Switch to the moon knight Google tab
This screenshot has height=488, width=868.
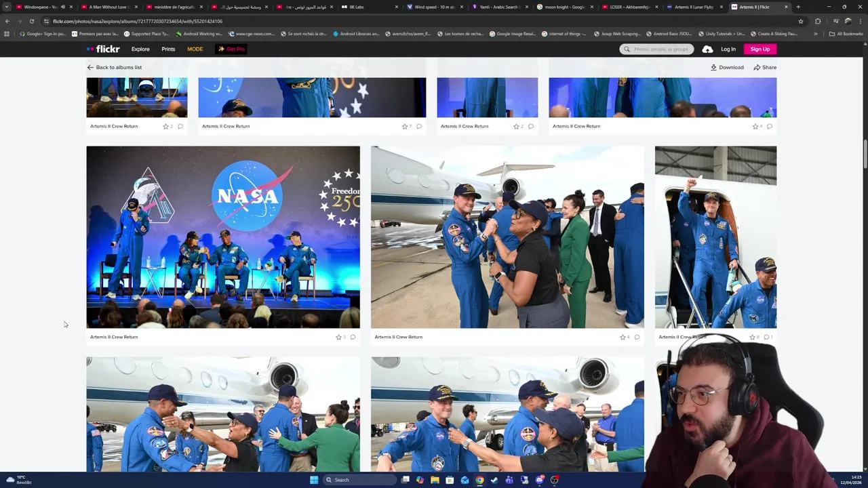coord(564,7)
